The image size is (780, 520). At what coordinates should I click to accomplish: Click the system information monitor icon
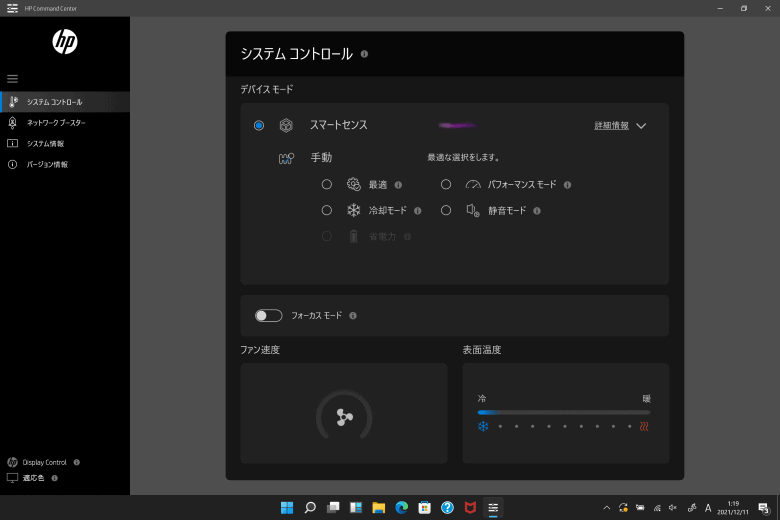click(x=12, y=143)
